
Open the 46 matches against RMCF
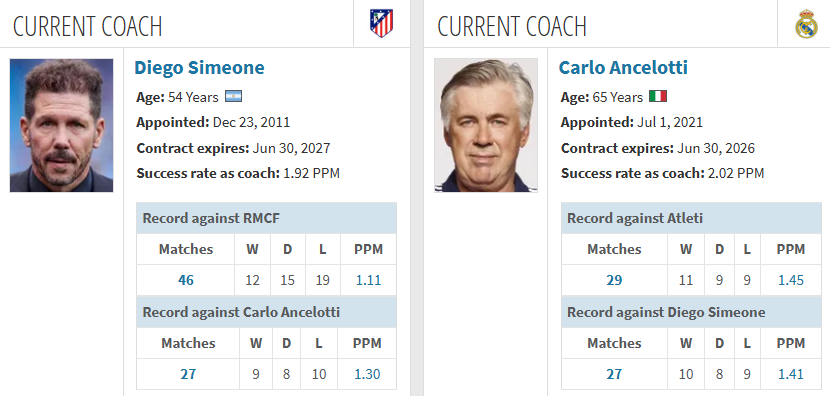pyautogui.click(x=186, y=280)
